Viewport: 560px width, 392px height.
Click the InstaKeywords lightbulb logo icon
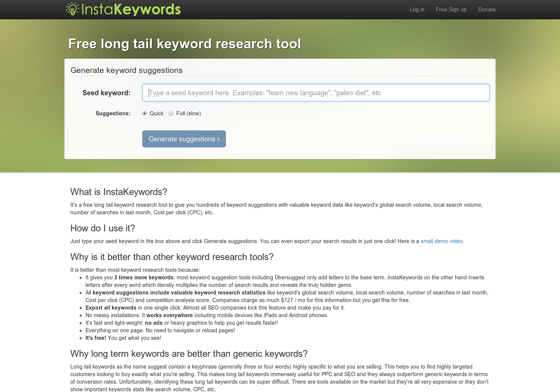click(x=72, y=9)
